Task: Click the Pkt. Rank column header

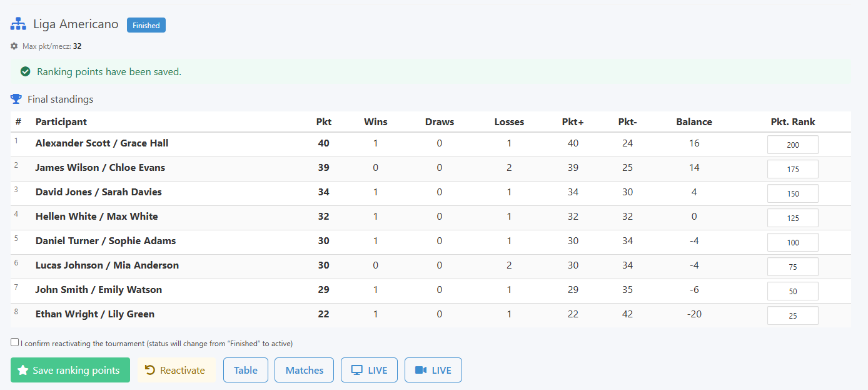Action: click(793, 122)
